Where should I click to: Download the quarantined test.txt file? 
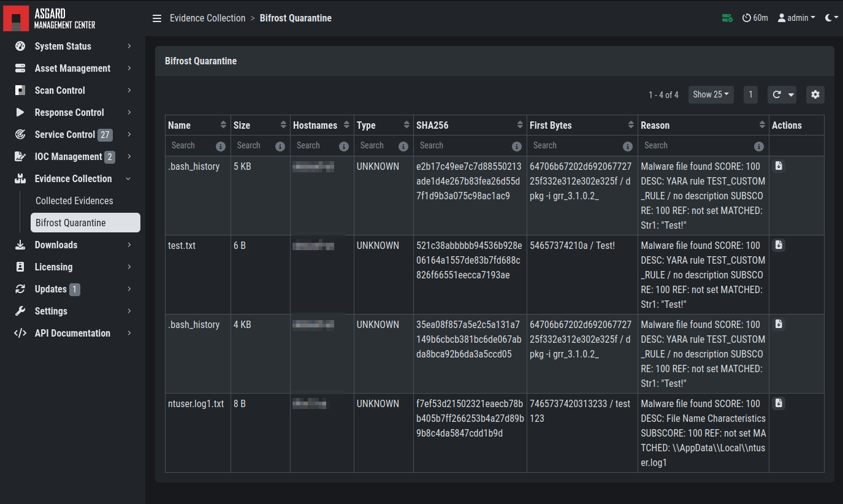779,245
